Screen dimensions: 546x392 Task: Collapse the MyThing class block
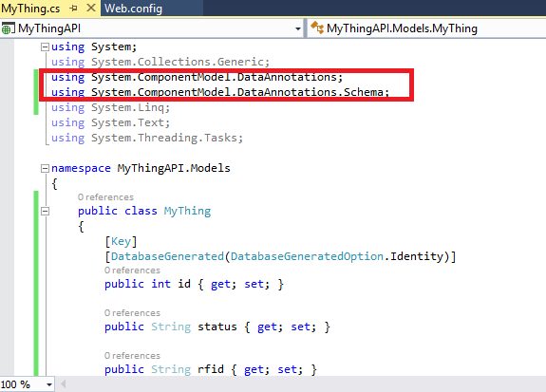[x=45, y=212]
